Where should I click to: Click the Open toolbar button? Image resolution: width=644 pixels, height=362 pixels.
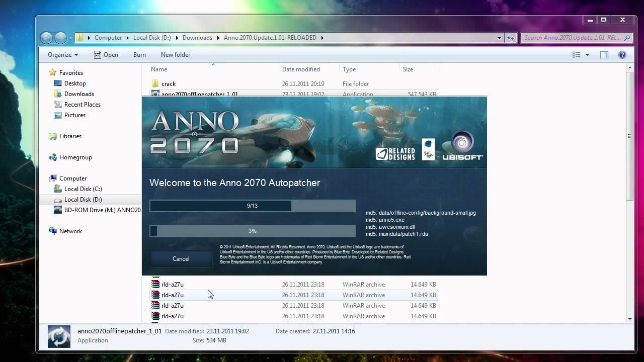coord(106,55)
